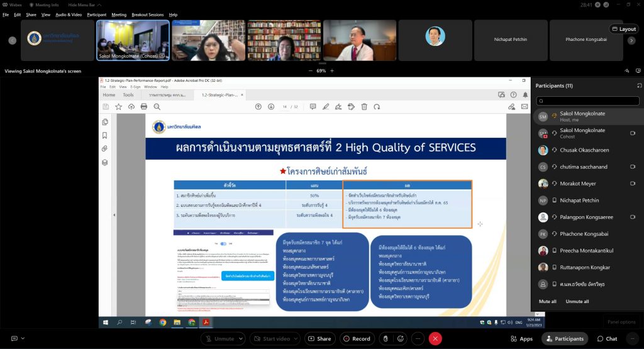Toggle Start video button
644x349 pixels.
[273, 338]
